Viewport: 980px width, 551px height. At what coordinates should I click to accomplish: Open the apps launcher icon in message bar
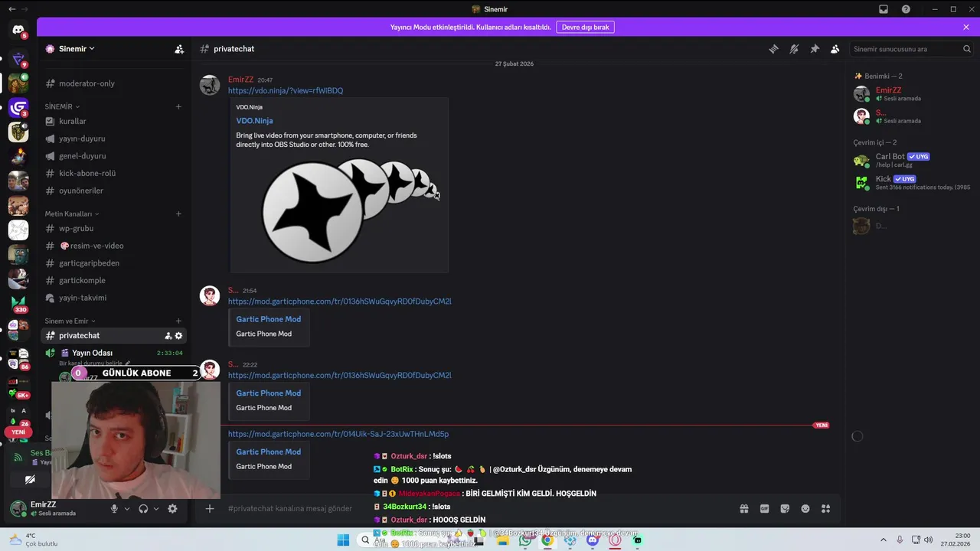click(x=825, y=508)
